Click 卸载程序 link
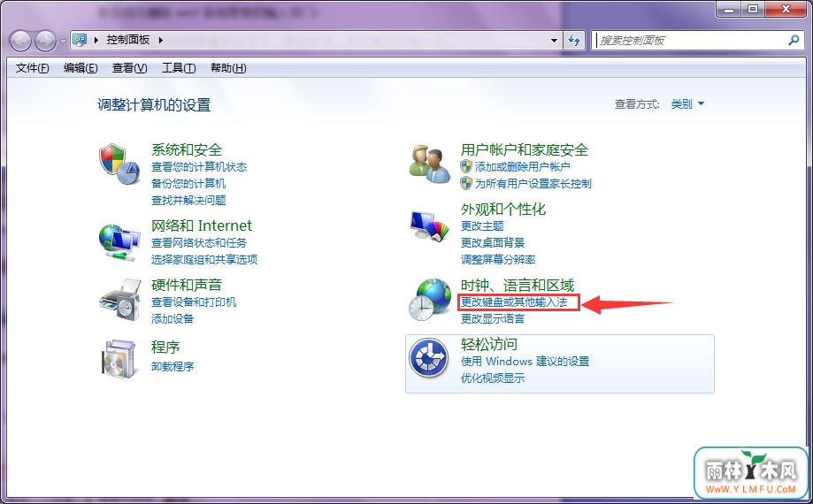The height and width of the screenshot is (504, 813). (173, 366)
